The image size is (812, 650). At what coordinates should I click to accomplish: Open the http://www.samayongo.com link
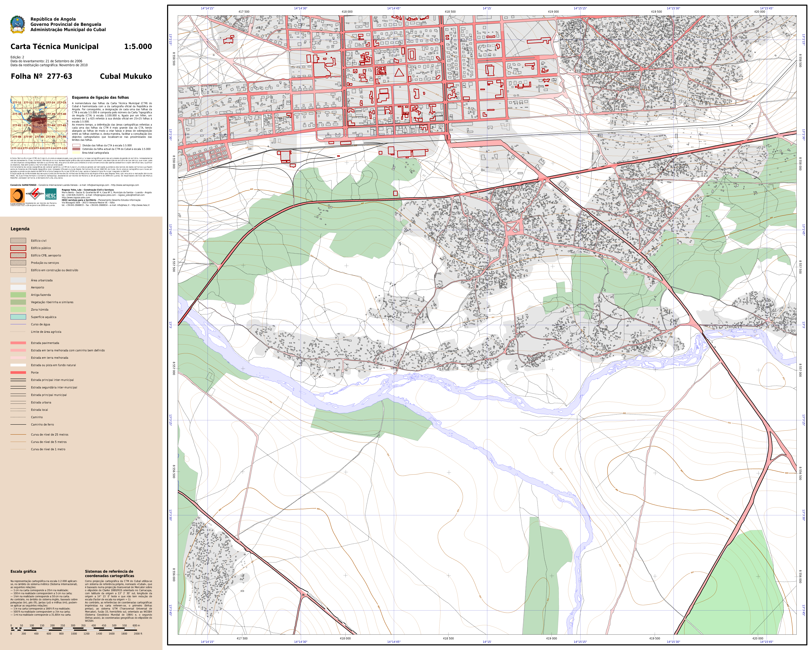tap(125, 185)
